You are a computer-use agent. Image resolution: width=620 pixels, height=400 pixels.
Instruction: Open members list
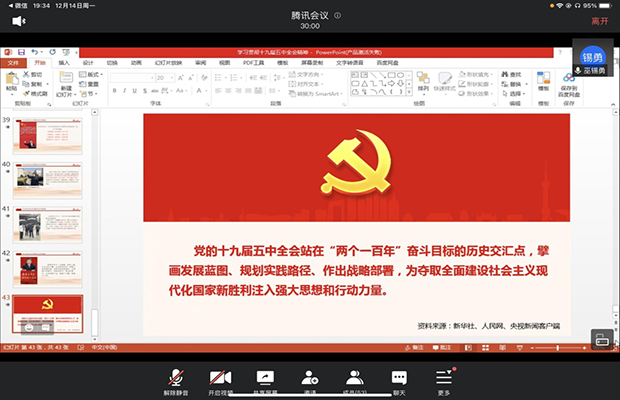click(x=354, y=378)
